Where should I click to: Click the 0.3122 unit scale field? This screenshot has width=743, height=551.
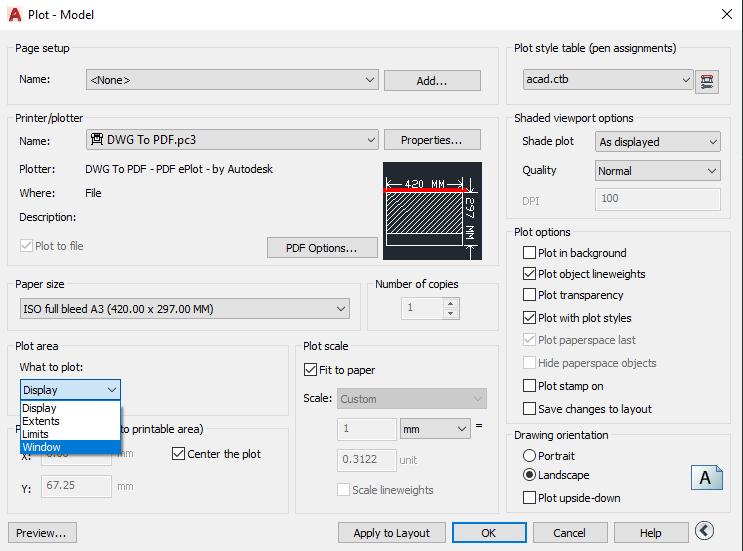pos(366,460)
